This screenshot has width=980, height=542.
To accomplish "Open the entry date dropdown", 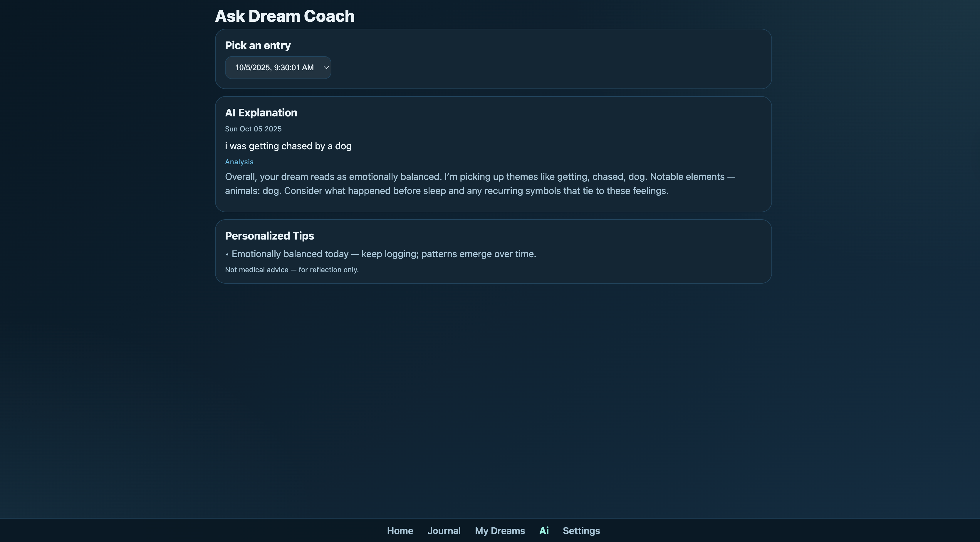I will [x=278, y=67].
